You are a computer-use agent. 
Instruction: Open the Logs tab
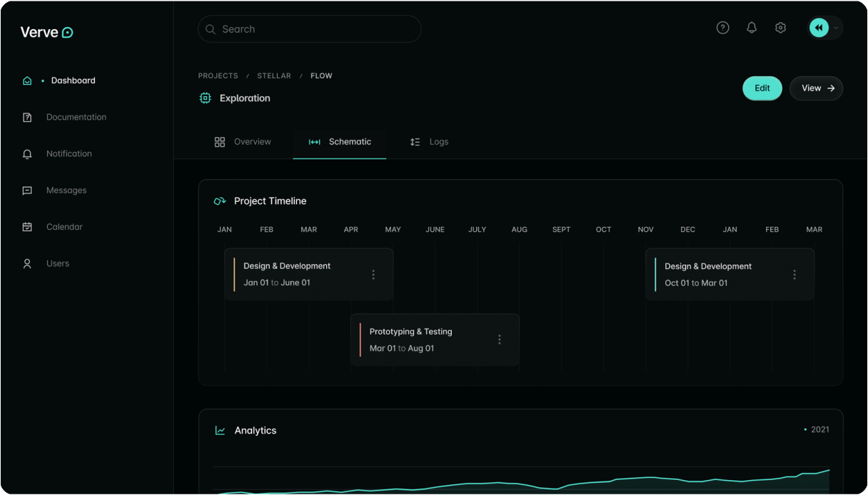point(430,141)
